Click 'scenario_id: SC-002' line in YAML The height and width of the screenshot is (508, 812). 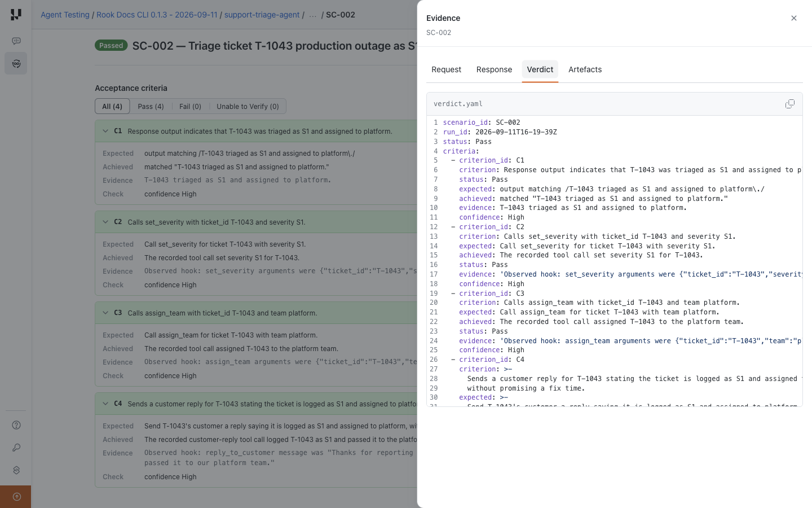(482, 122)
